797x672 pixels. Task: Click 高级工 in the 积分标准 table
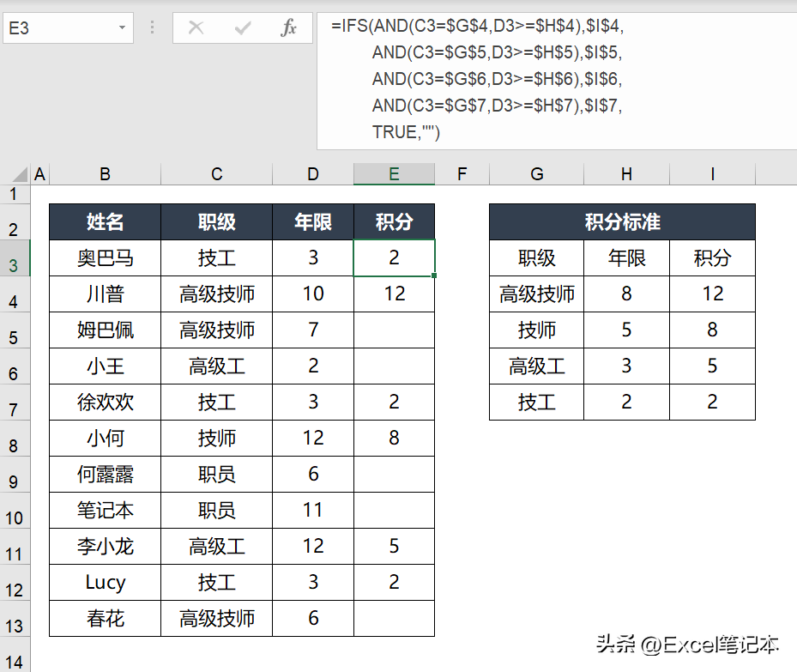pyautogui.click(x=537, y=366)
